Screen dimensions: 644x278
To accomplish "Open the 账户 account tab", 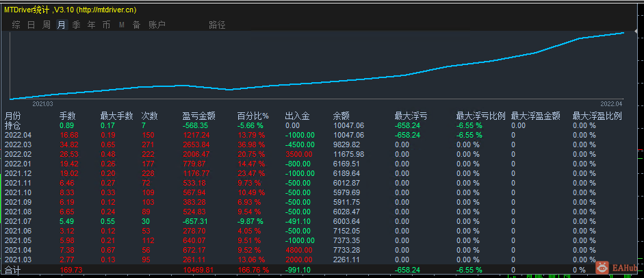I will [157, 25].
